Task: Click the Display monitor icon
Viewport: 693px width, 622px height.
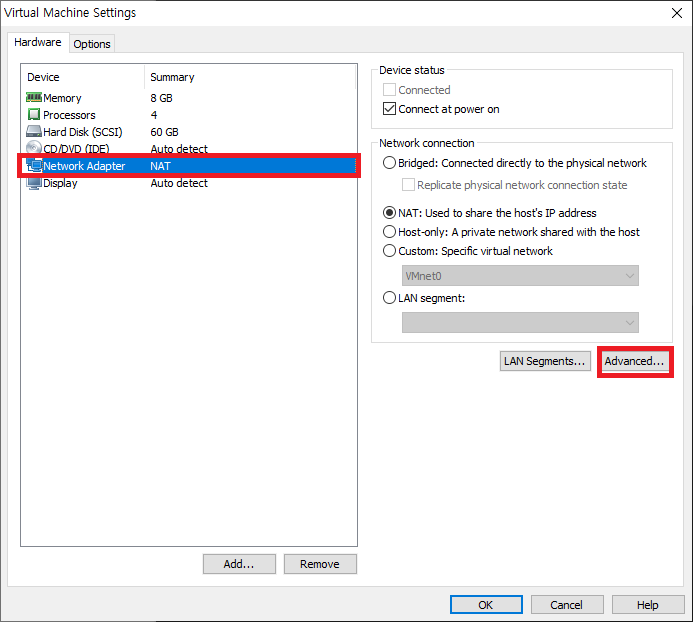Action: click(x=34, y=183)
